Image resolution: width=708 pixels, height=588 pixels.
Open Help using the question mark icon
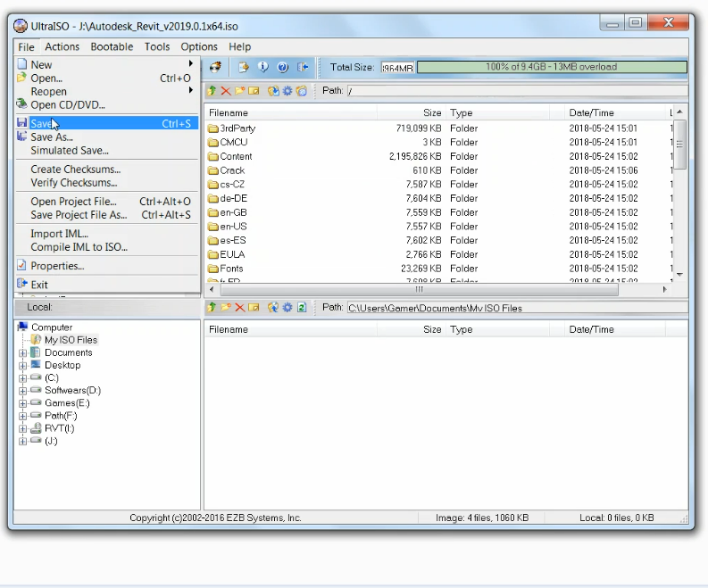coord(283,67)
